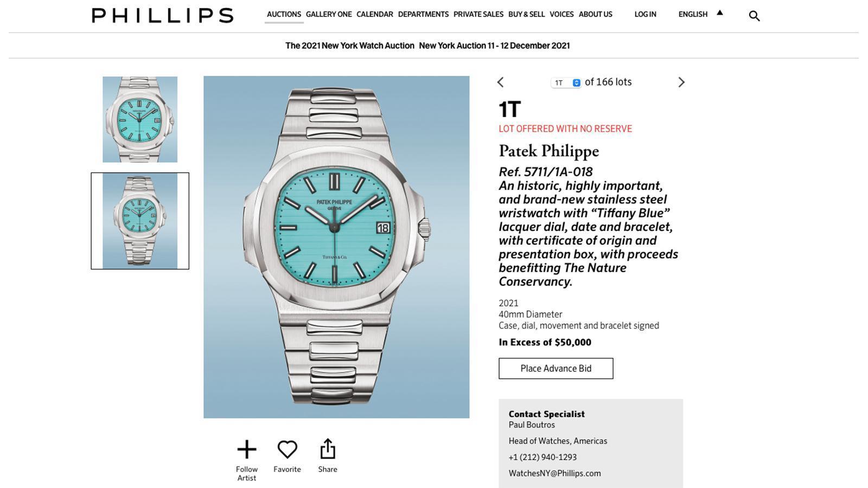Expand the English language triangle
This screenshot has height=488, width=868.
click(720, 13)
